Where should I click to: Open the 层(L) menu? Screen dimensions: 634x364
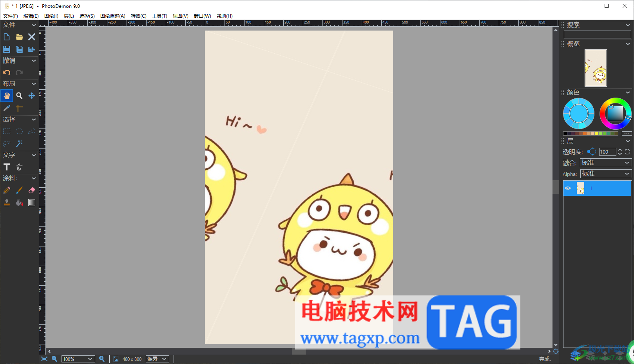[x=69, y=16]
